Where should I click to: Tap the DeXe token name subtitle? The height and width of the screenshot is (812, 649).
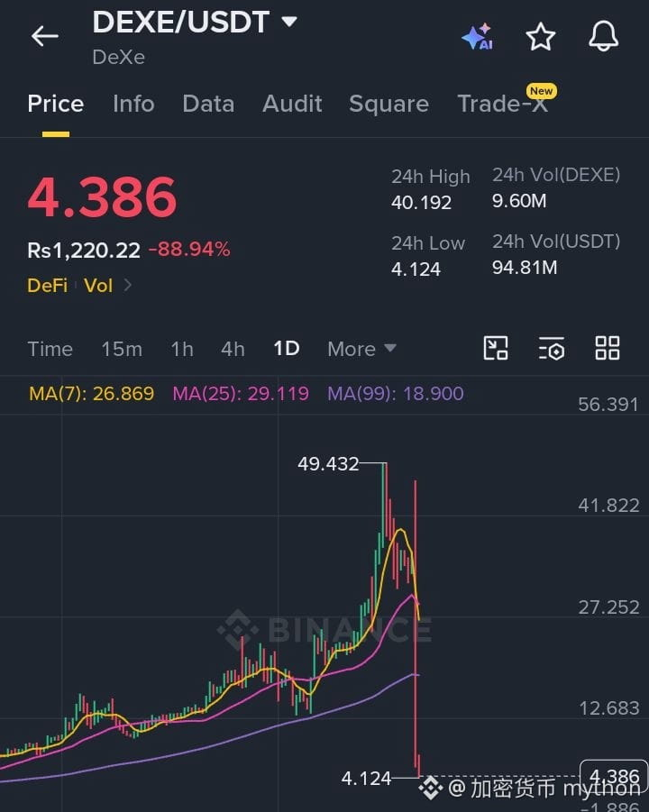pyautogui.click(x=119, y=57)
